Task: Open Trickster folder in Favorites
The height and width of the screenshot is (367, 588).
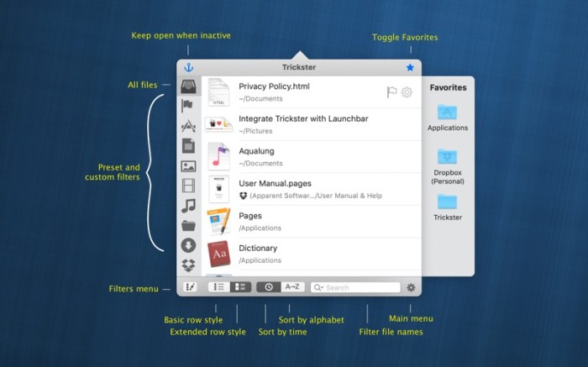Action: click(x=448, y=207)
